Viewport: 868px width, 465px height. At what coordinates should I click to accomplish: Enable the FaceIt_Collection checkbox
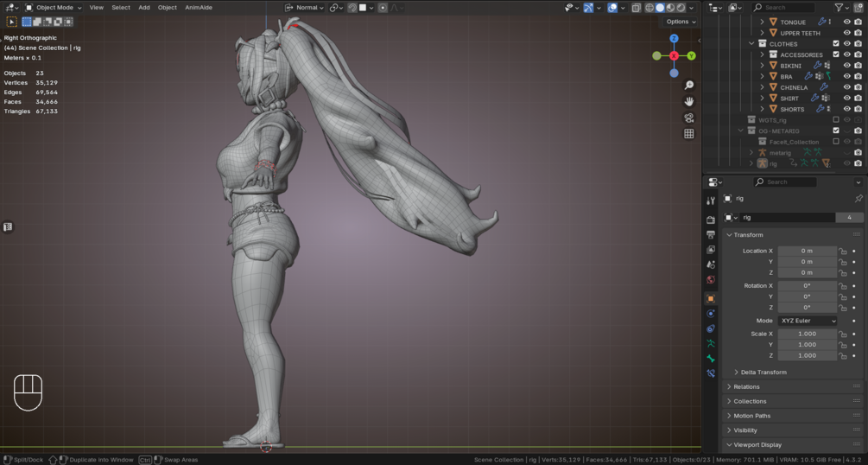click(x=836, y=142)
